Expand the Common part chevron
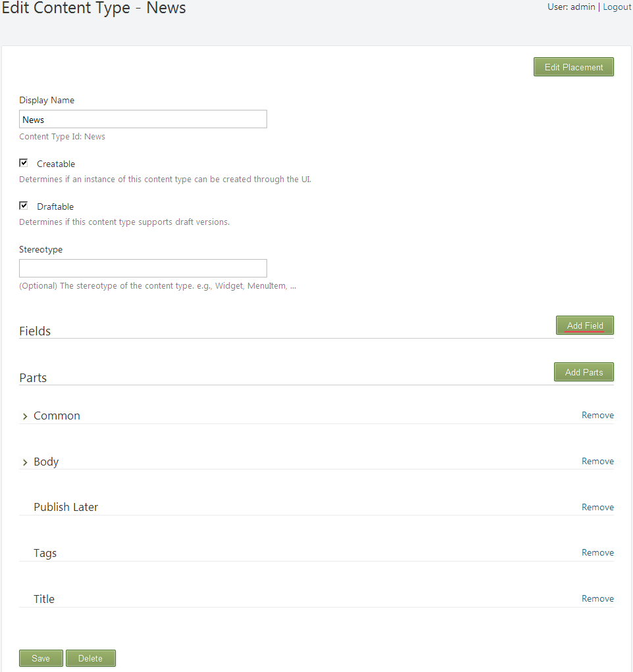The image size is (633, 672). 25,416
